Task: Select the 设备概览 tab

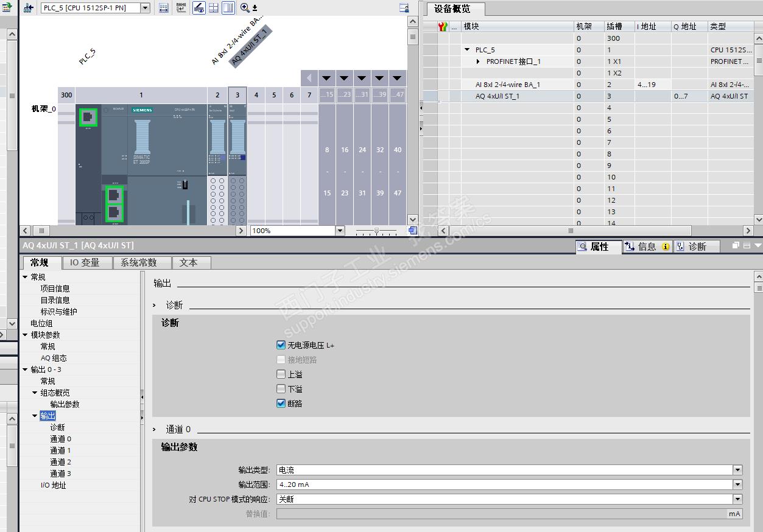Action: 456,9
